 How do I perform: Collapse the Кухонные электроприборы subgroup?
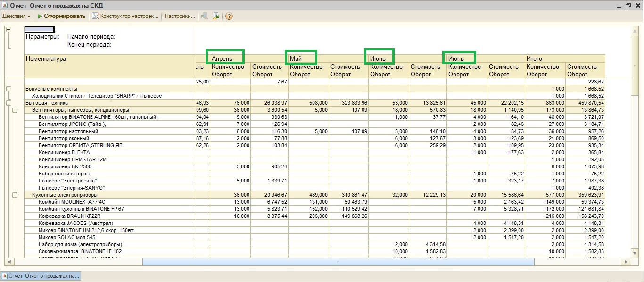tap(15, 195)
